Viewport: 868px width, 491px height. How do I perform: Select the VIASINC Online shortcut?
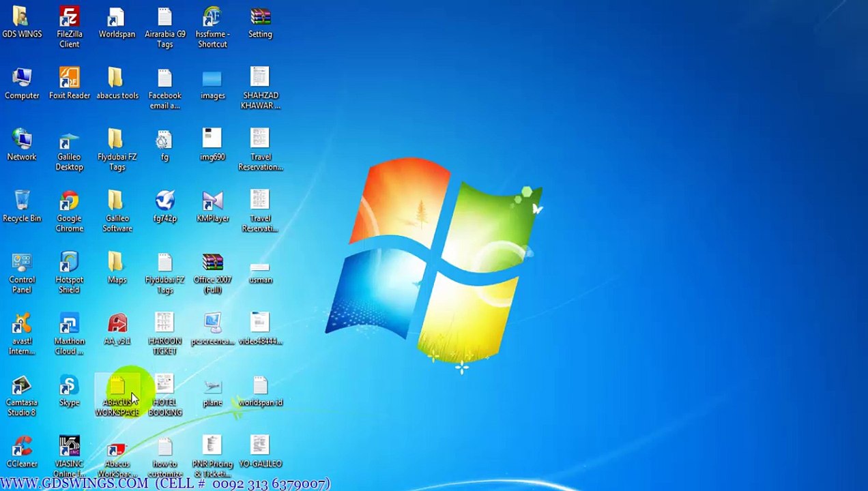[69, 456]
